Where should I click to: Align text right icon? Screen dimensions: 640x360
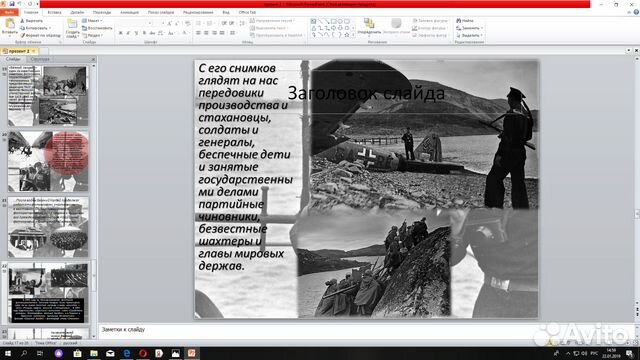[214, 33]
